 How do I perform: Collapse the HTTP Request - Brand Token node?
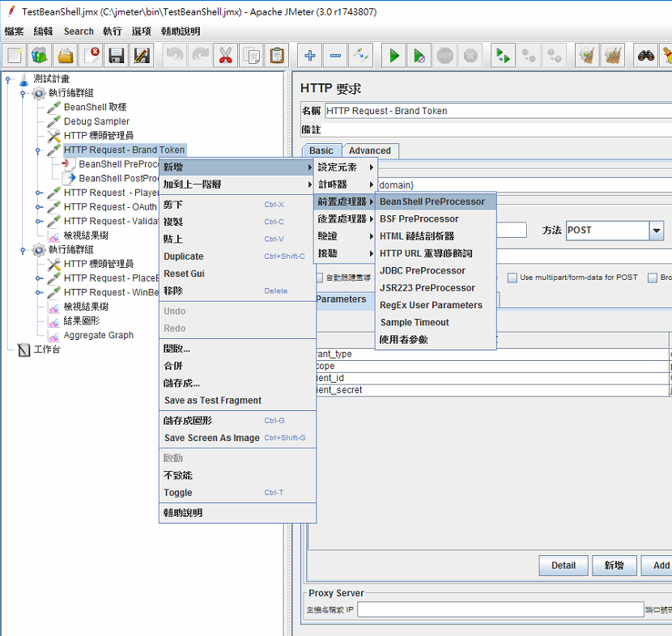click(x=38, y=151)
